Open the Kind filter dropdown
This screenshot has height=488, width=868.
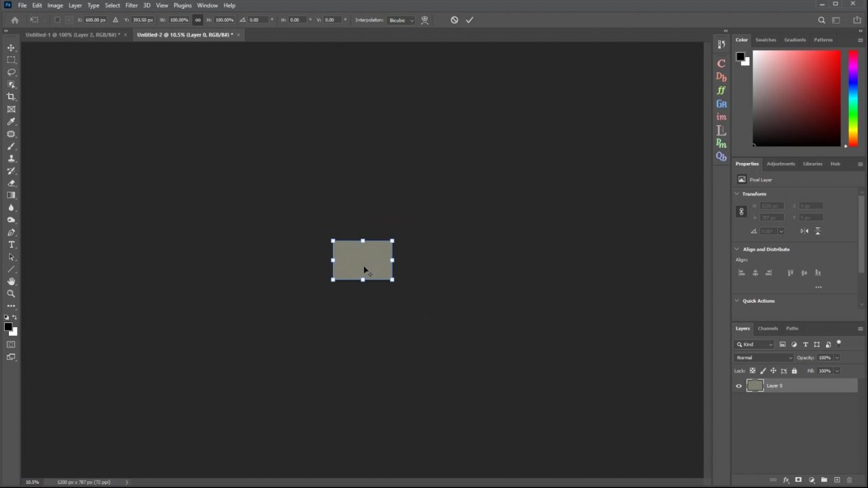point(755,344)
